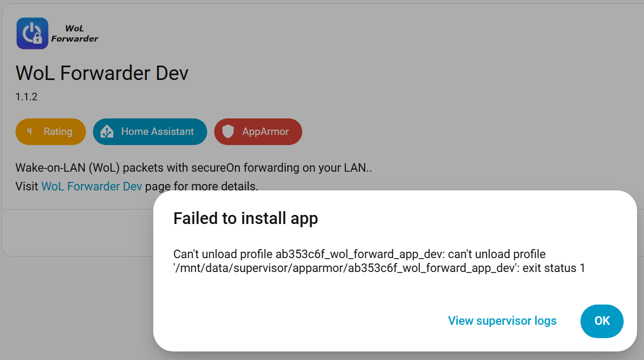Click the word Visit before the link
644x360 pixels.
pyautogui.click(x=27, y=186)
